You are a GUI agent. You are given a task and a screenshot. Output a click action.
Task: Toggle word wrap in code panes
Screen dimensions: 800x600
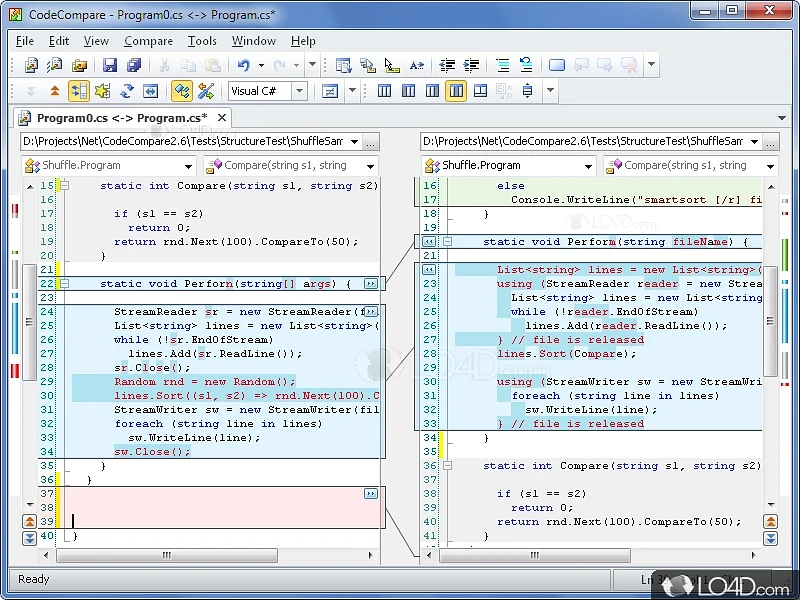[x=526, y=90]
